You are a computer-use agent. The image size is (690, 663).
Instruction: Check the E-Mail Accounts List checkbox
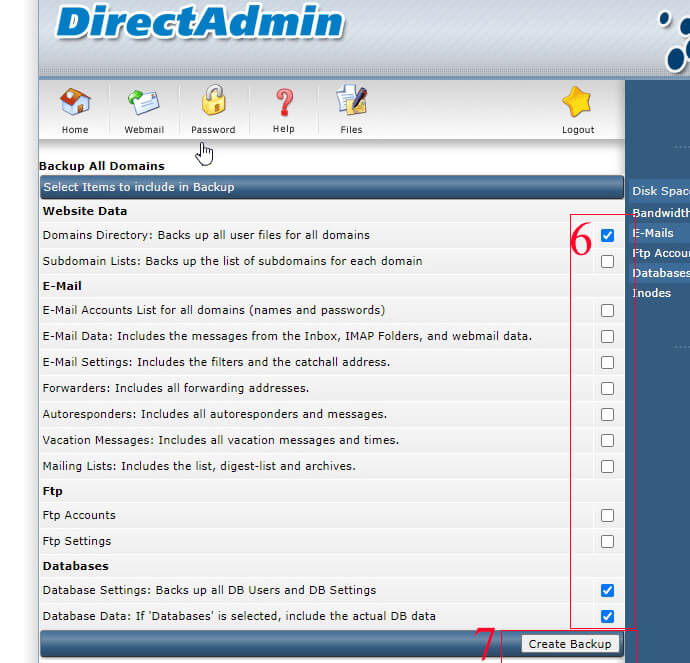click(x=607, y=311)
